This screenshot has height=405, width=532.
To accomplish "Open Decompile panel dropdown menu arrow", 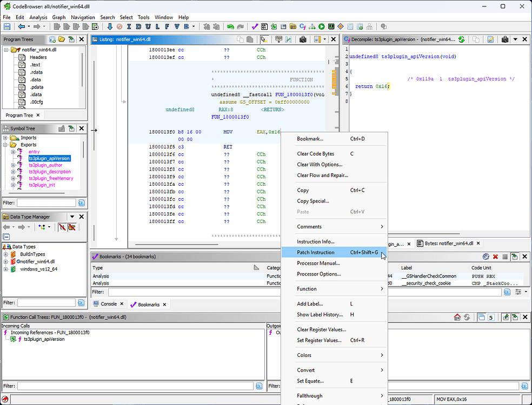I will [515, 39].
